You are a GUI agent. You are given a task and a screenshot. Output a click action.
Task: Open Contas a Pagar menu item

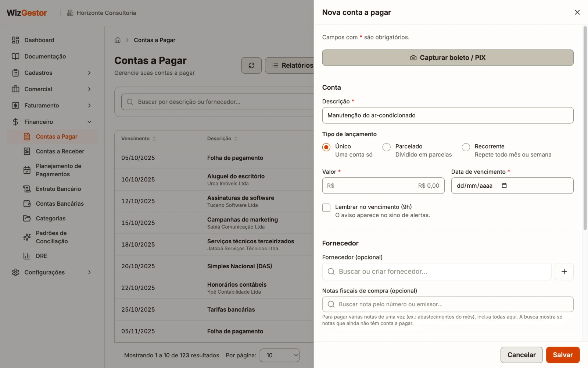pyautogui.click(x=52, y=137)
